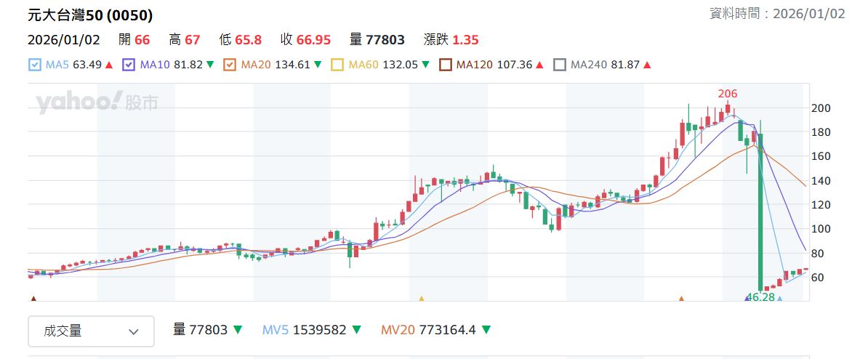Viewport: 868px width, 359px height.
Task: Click the change value 漲跌 1.35
Action: coord(451,40)
